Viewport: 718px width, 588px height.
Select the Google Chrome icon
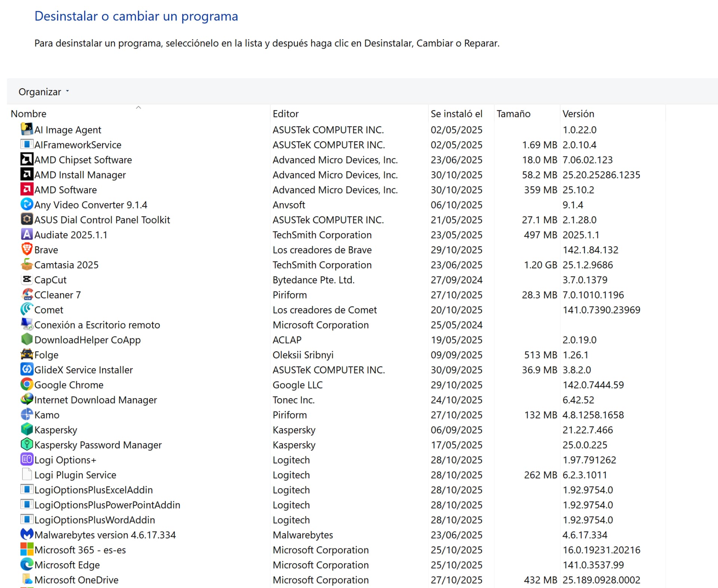pos(27,384)
